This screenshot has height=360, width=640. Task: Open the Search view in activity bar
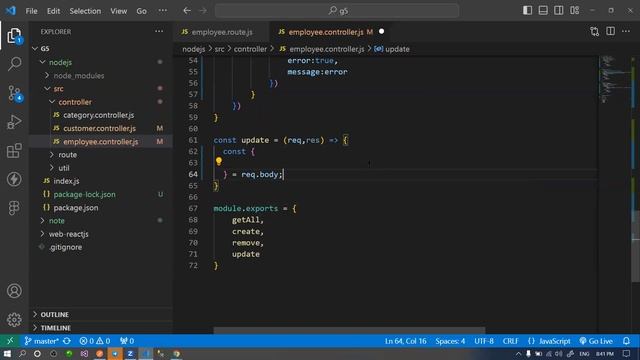[x=14, y=64]
